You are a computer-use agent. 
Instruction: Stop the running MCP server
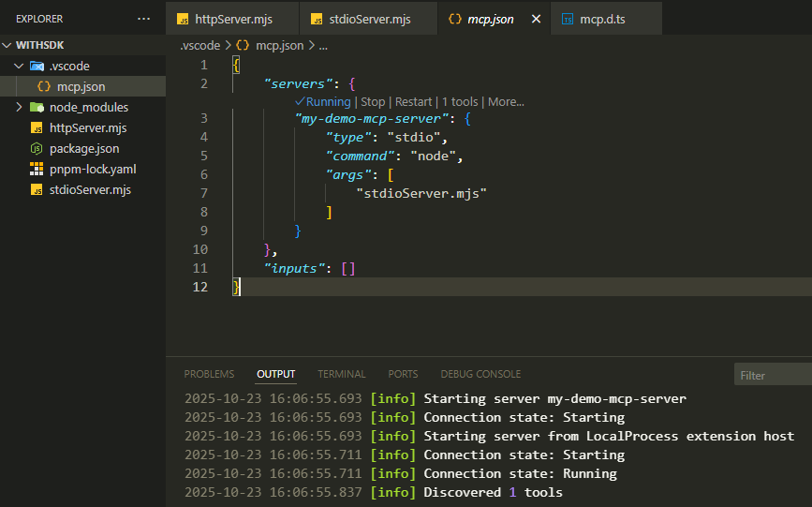(373, 101)
